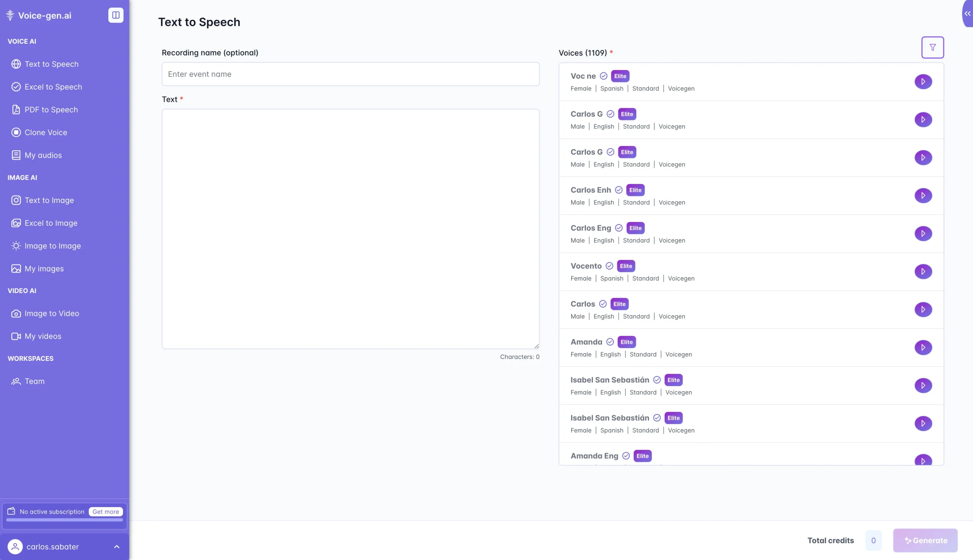Open the PDF to Speech tool
Image resolution: width=973 pixels, height=560 pixels.
point(51,109)
